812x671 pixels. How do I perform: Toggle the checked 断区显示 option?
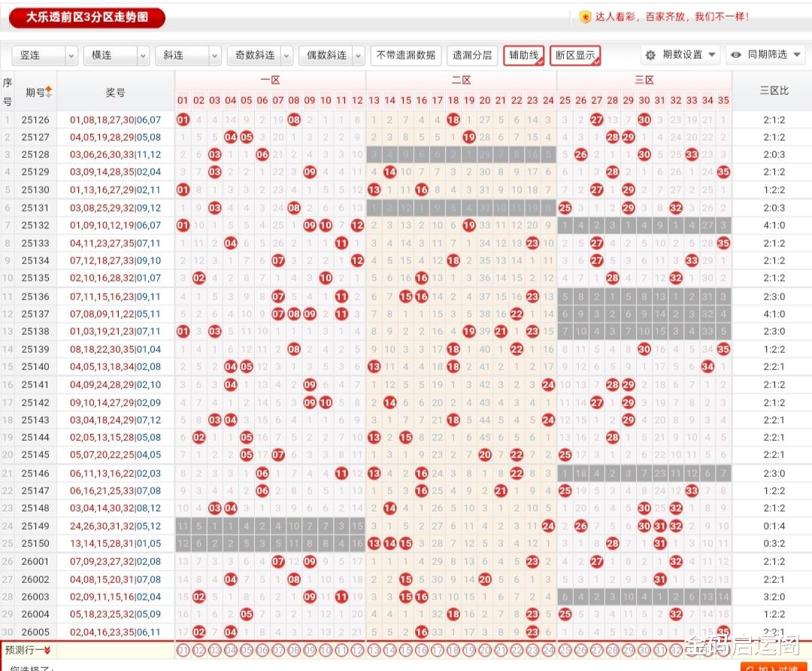pos(575,56)
